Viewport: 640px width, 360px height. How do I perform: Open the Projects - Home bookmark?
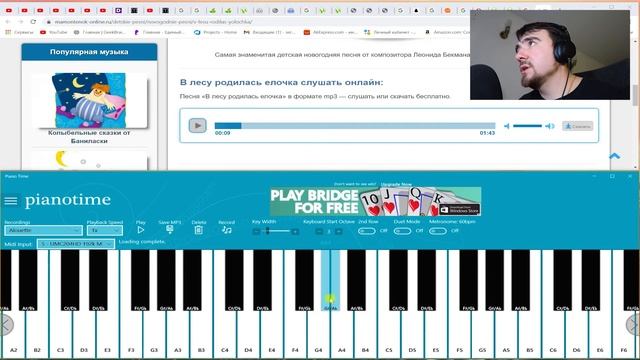[216, 32]
